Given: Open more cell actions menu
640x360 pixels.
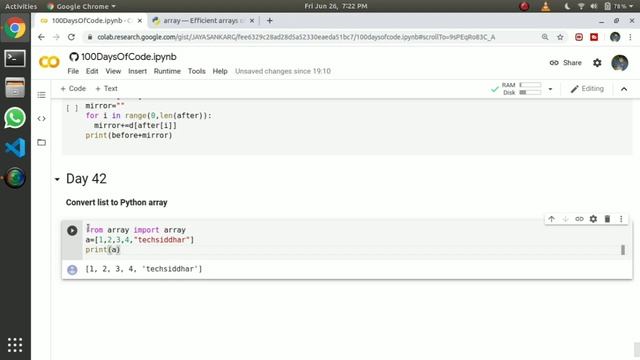Looking at the screenshot, I should 621,219.
